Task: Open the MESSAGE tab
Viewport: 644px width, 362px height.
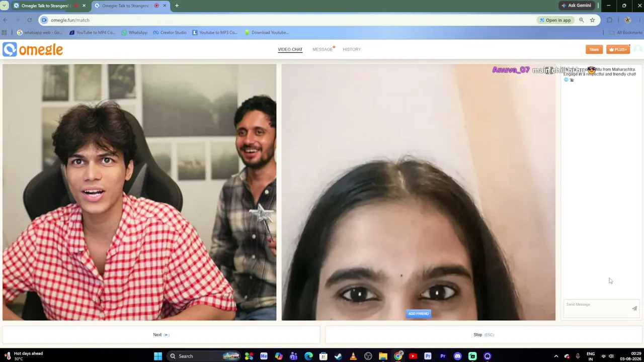Action: point(323,49)
